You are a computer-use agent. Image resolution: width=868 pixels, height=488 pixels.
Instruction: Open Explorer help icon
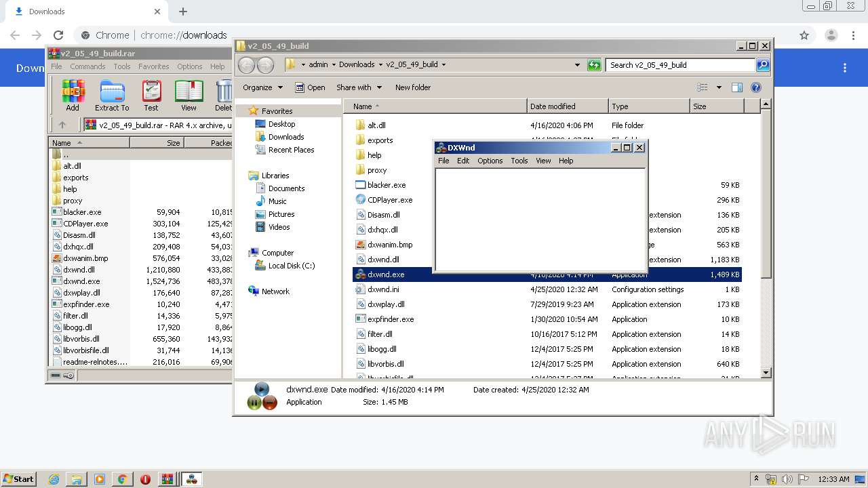[x=756, y=87]
